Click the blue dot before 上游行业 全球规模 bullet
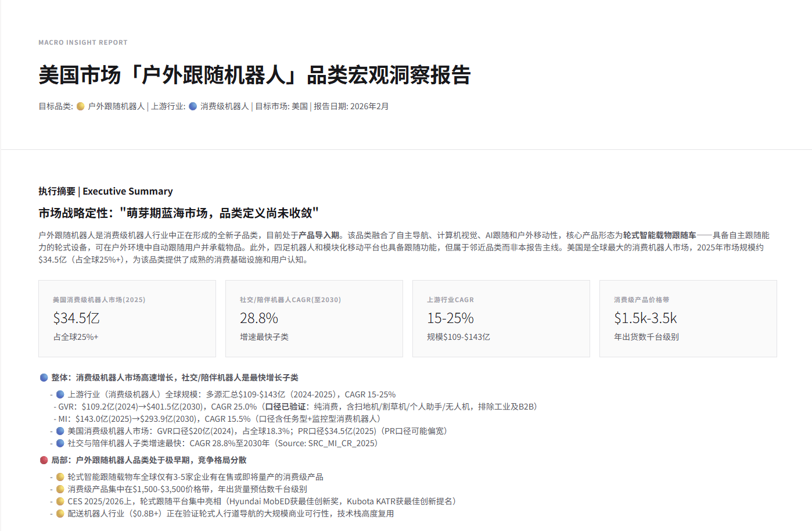 click(x=60, y=394)
